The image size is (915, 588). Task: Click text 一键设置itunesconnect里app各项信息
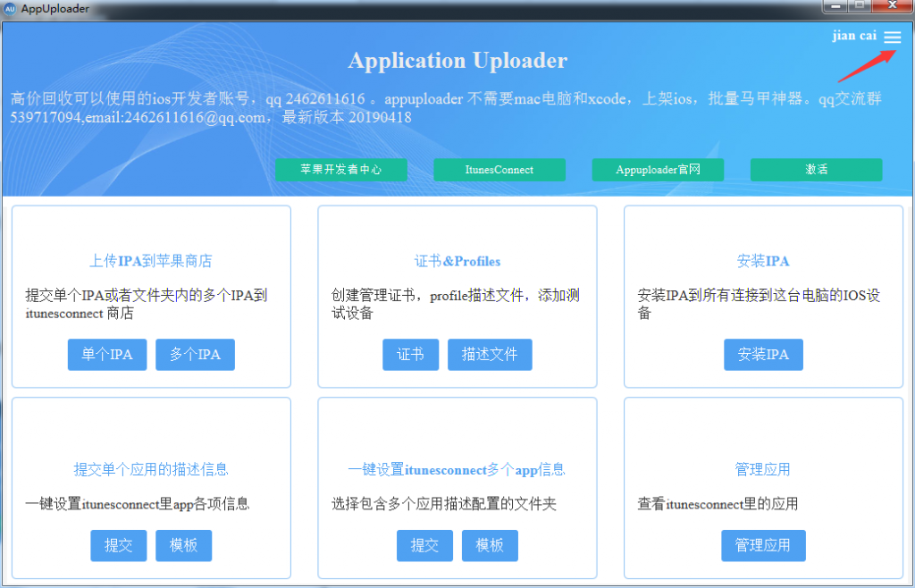tap(137, 503)
